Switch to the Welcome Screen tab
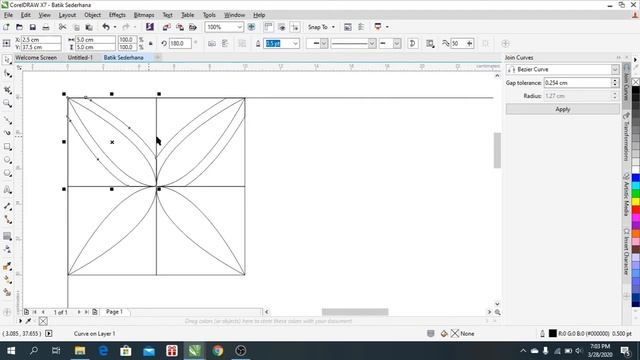Screen dimensions: 640x360 [36, 58]
